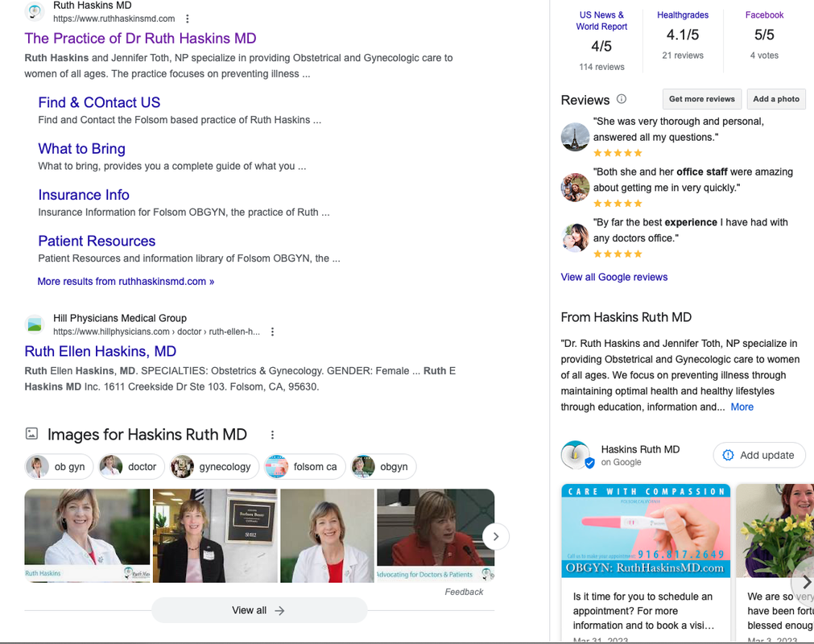Open the Ruth Ellen Haskins, MD result
The image size is (814, 644).
100,351
